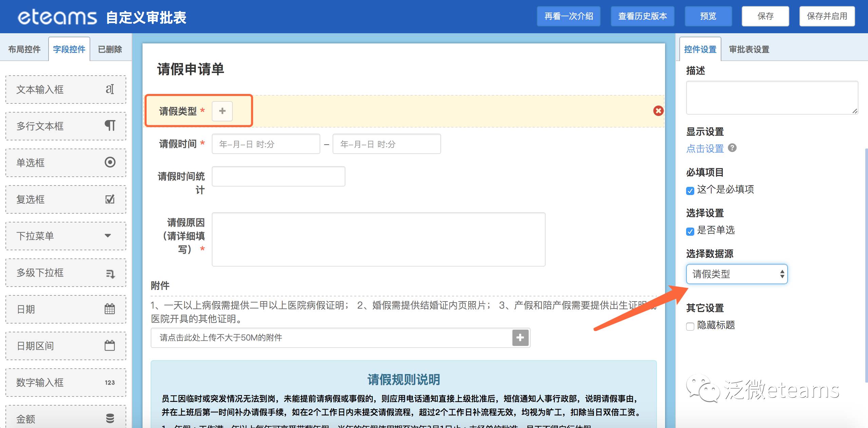This screenshot has width=868, height=428.
Task: Click the plus icon next to 请假类型
Action: pyautogui.click(x=222, y=111)
